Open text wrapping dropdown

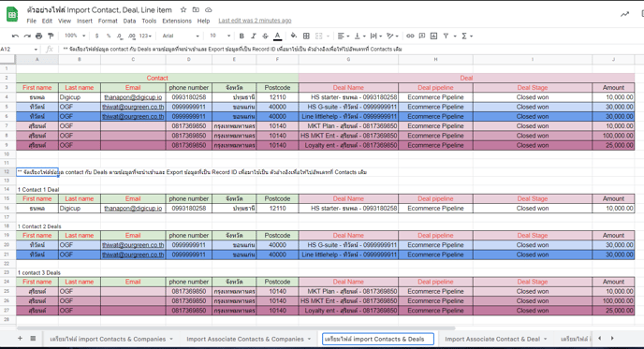tap(375, 36)
